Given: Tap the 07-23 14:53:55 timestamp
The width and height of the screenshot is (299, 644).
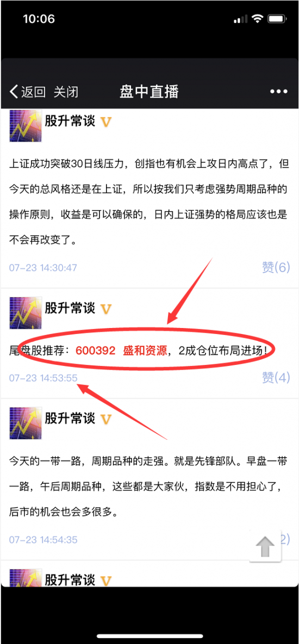Looking at the screenshot, I should coord(43,378).
